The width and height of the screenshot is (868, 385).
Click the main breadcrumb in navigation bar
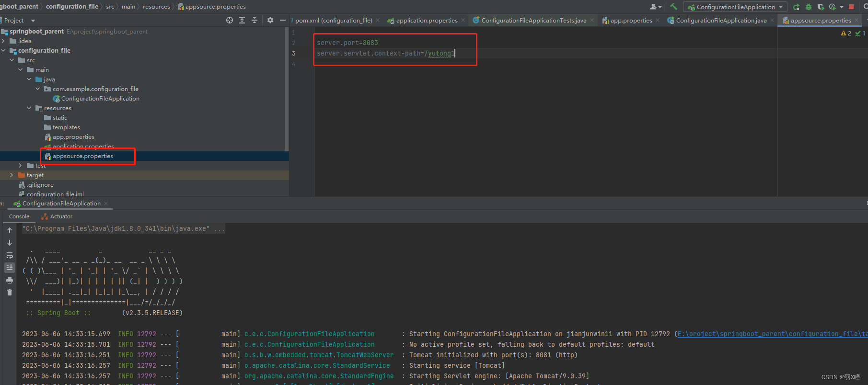[128, 6]
